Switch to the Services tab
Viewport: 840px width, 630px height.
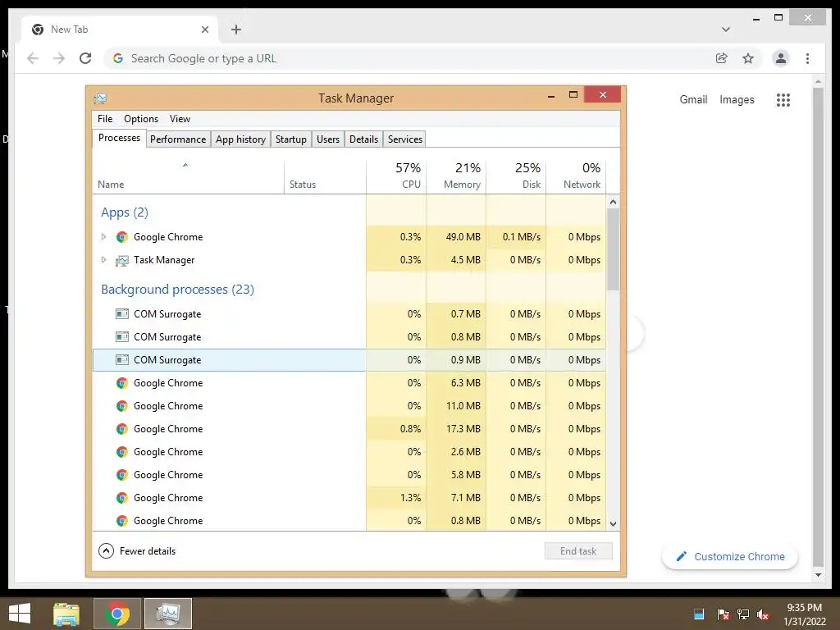[x=405, y=139]
